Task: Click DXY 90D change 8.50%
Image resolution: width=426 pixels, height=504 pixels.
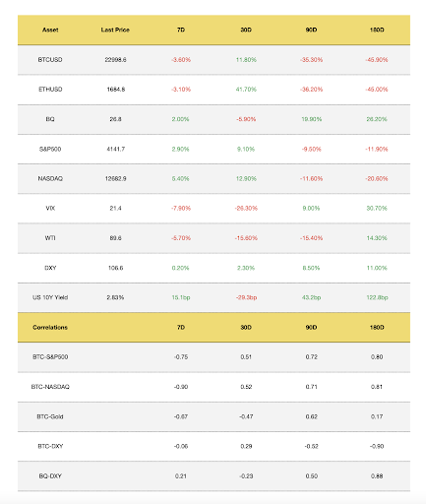Action: (x=311, y=268)
